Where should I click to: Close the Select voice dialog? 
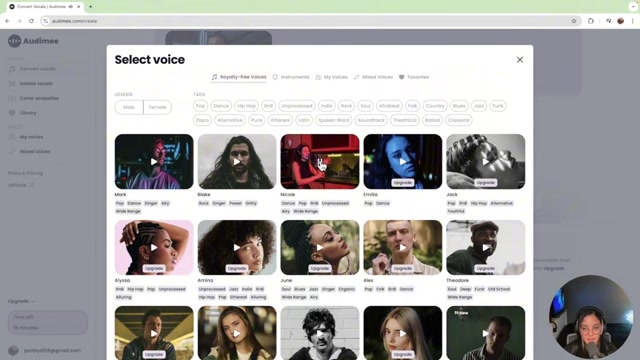(520, 60)
